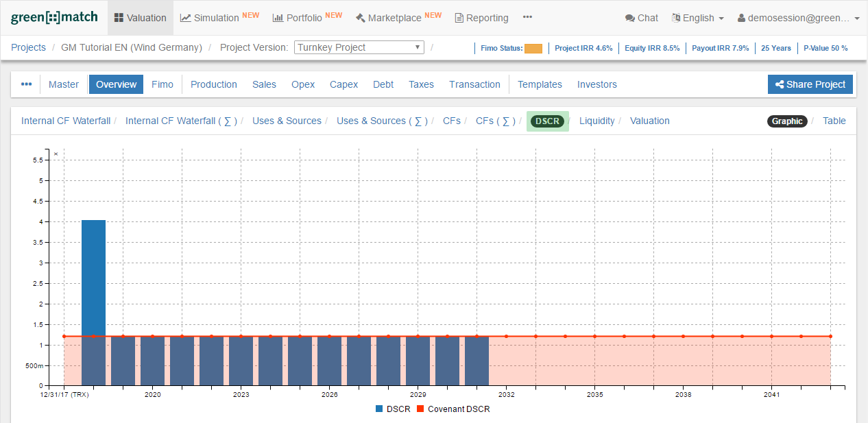Viewport: 868px width, 423px height.
Task: Click the three-dots more menu in top navbar
Action: (527, 17)
